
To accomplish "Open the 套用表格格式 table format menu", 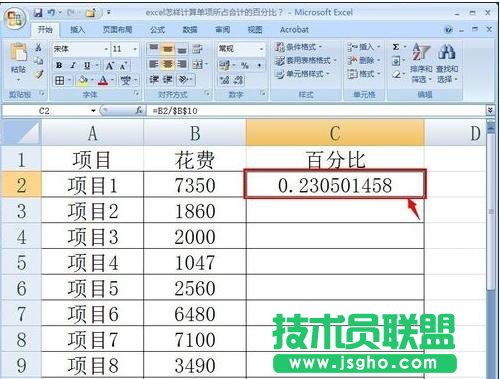I will click(306, 61).
